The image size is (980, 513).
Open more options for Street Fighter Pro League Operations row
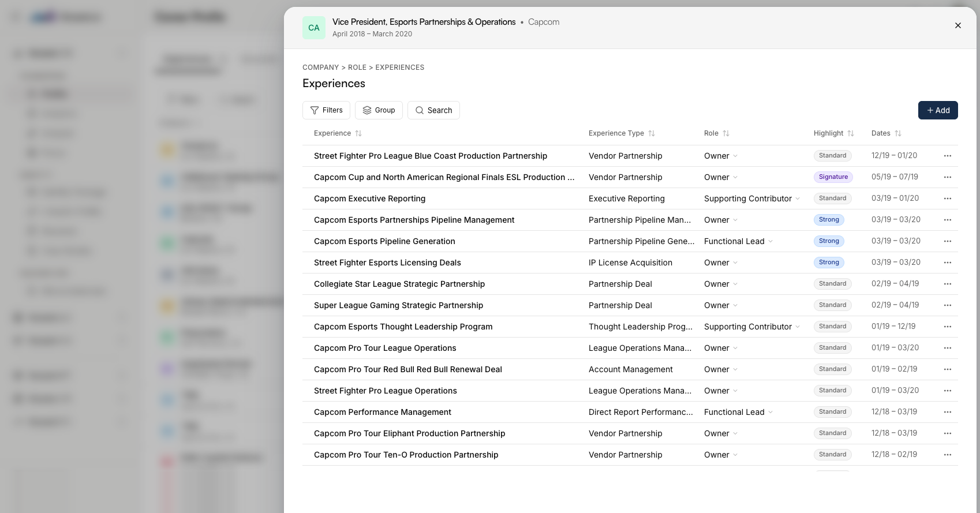click(x=948, y=391)
